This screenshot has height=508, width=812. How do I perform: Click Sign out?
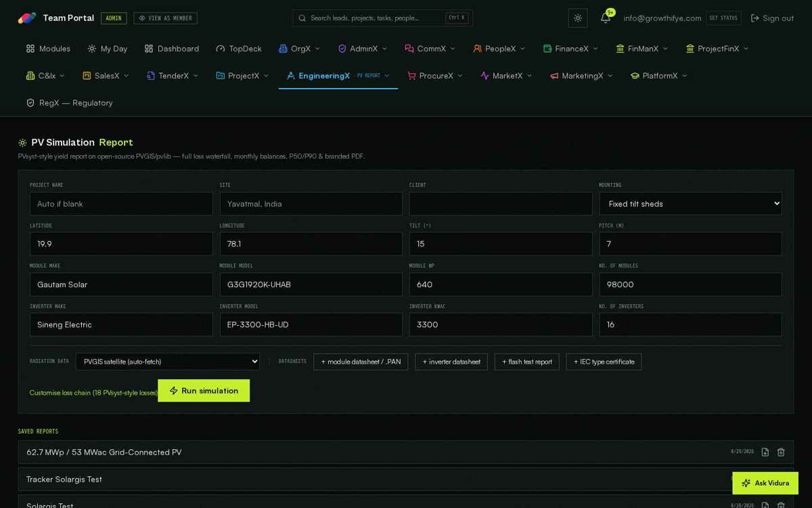(x=772, y=18)
